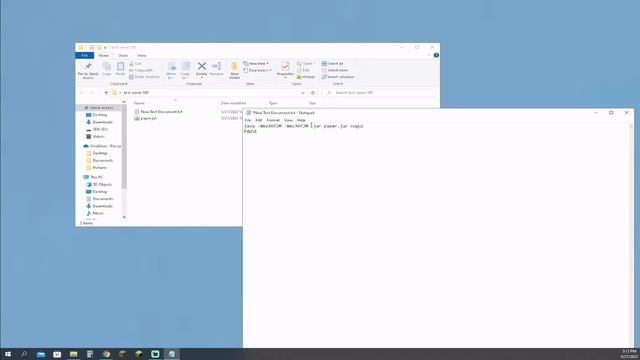Click the History command in the ribbon
640x360 pixels.
click(306, 77)
